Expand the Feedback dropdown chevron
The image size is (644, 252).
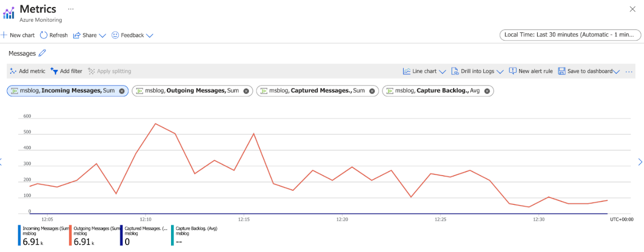pyautogui.click(x=150, y=35)
